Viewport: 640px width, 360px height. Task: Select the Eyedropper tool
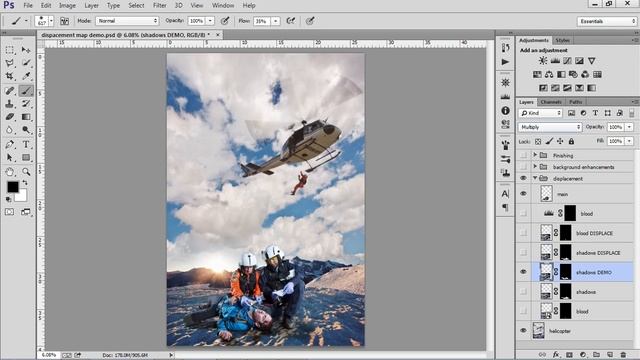26,76
